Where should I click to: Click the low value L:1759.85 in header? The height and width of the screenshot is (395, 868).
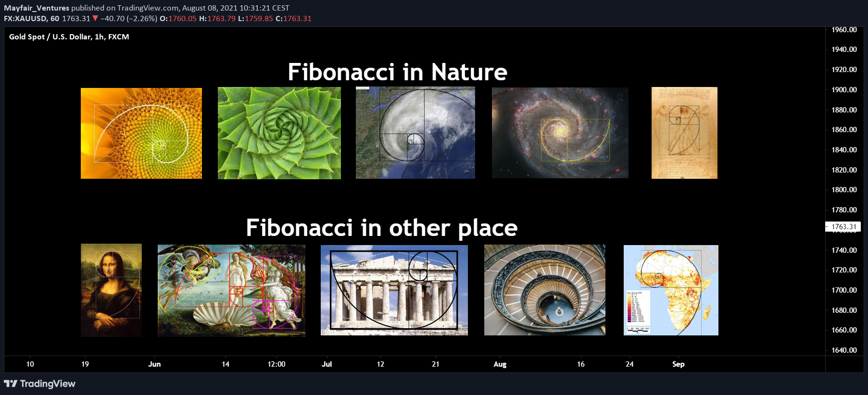[x=255, y=19]
